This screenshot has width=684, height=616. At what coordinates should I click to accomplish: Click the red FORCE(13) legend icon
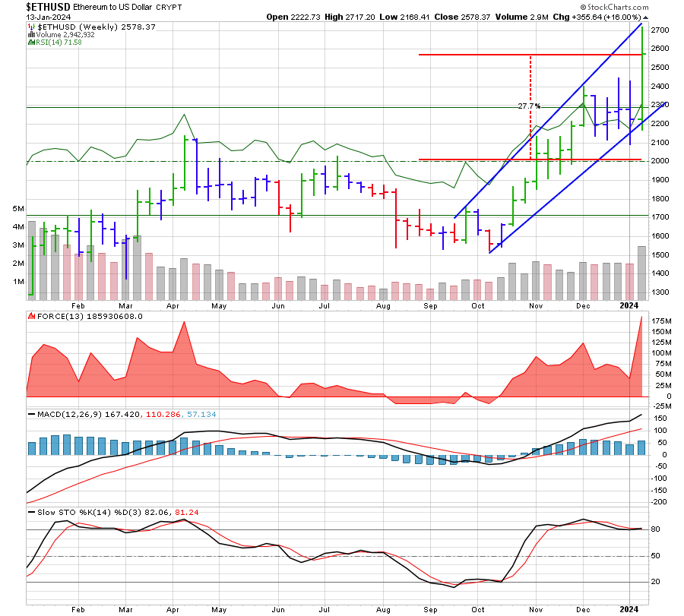coord(31,315)
